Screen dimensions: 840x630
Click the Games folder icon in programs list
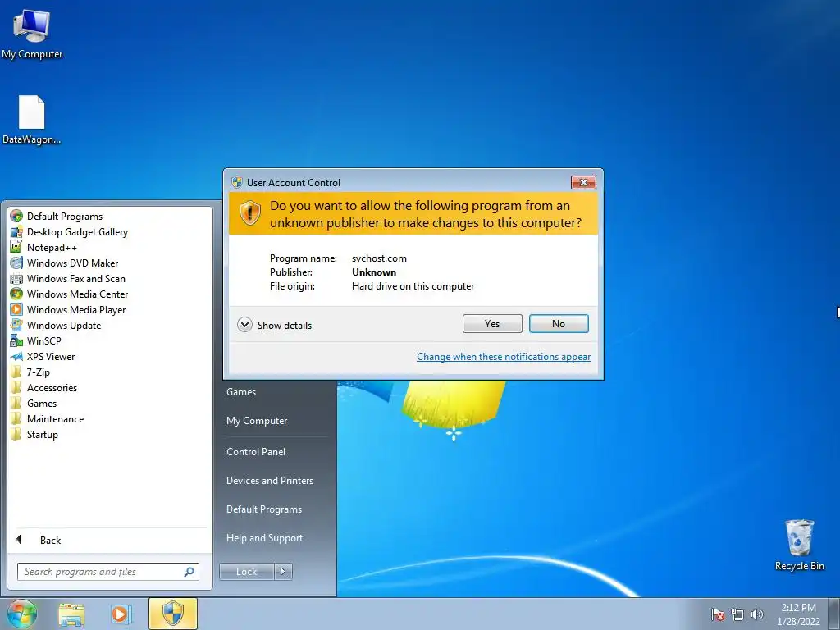click(16, 403)
